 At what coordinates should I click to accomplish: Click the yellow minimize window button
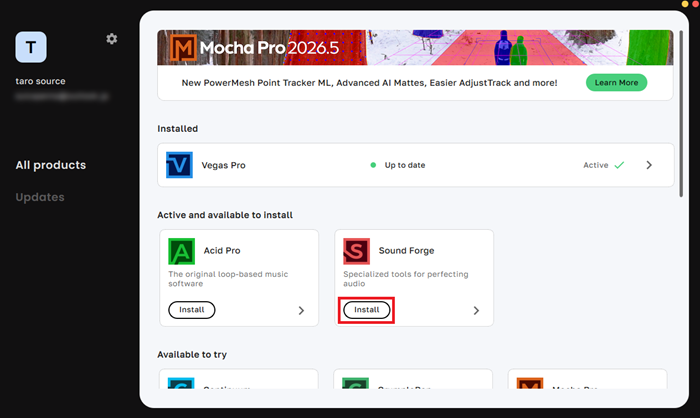point(685,4)
